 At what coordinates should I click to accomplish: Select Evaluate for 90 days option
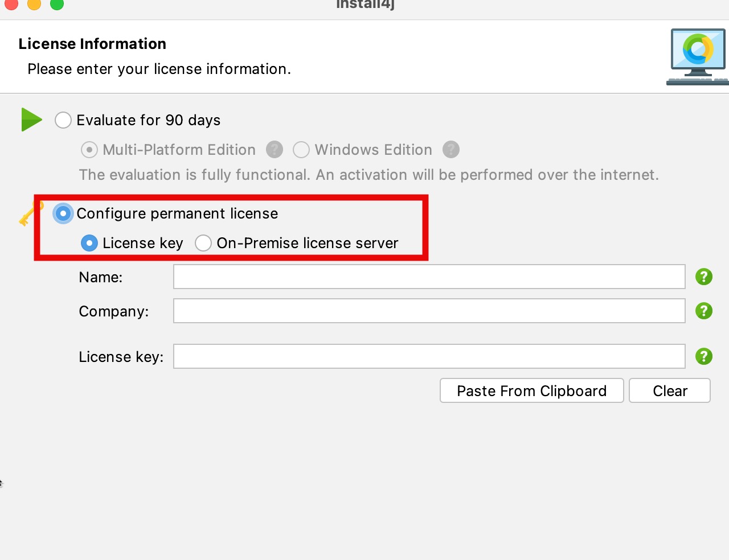click(63, 120)
